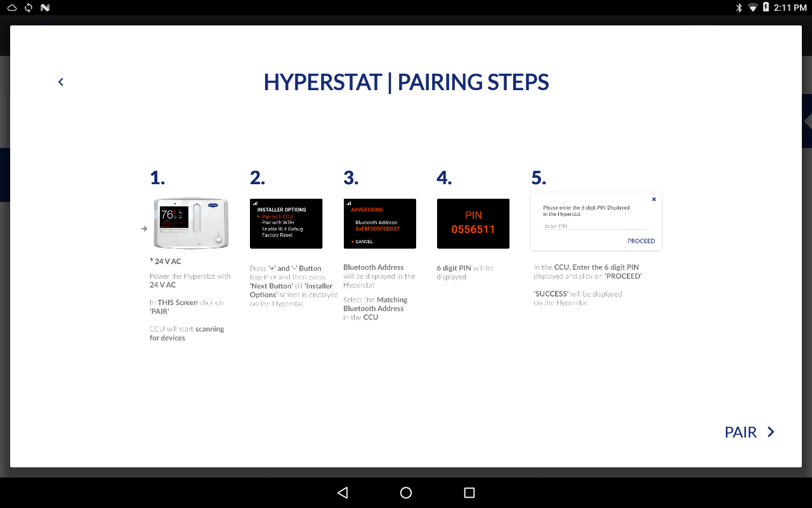This screenshot has height=508, width=812.
Task: Click PROCEED in the step 5 dialog
Action: (641, 241)
